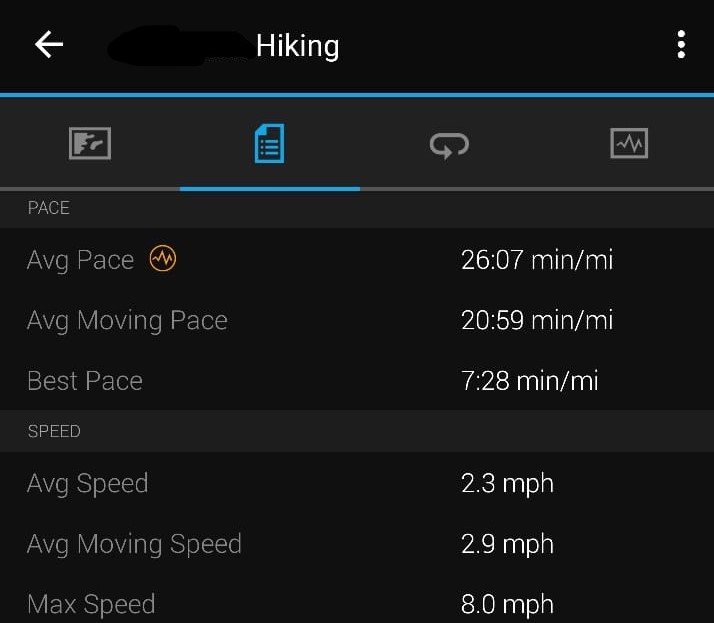Tap the Max Speed row label

click(91, 604)
